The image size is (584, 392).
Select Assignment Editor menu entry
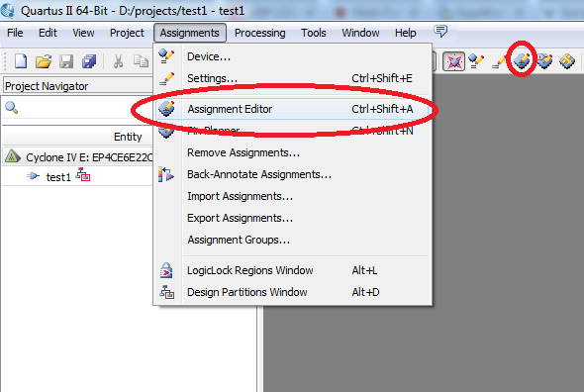tap(293, 109)
